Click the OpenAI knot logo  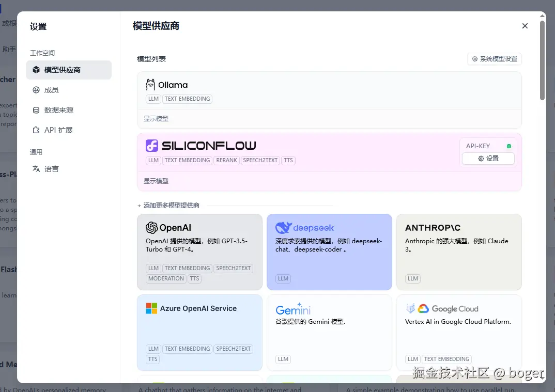(x=151, y=227)
